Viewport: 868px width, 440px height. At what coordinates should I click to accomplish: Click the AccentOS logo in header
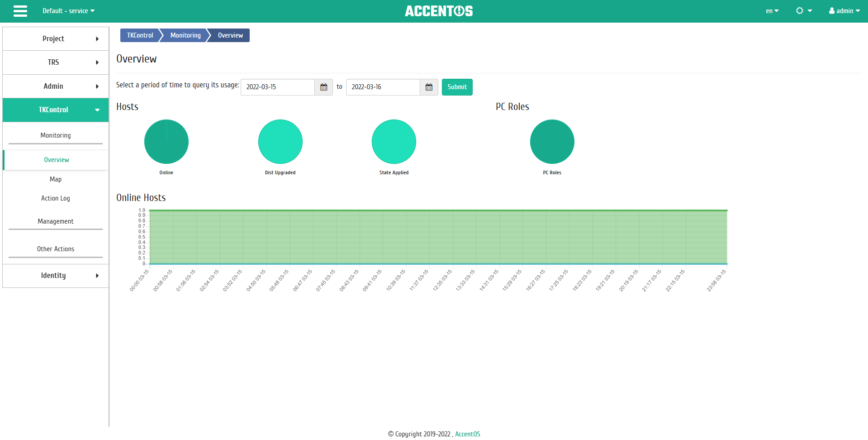pos(439,11)
